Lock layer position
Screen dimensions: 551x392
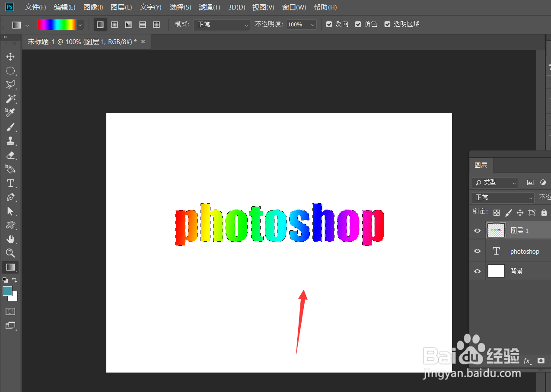[520, 213]
